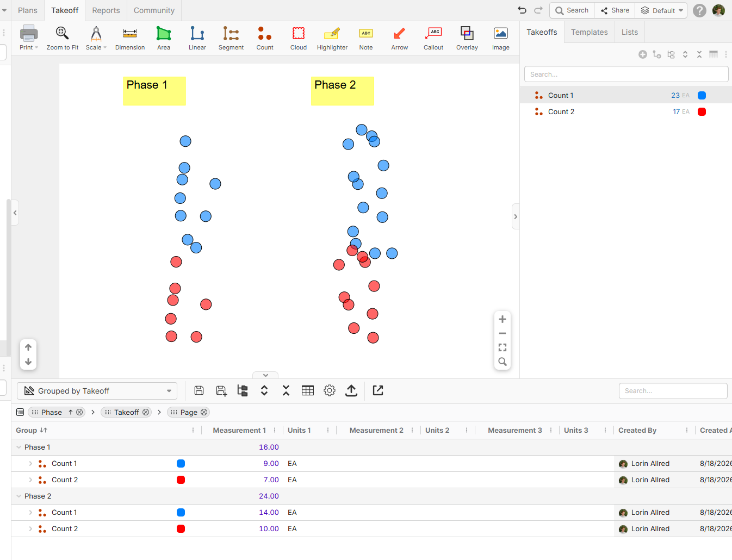Expand Count 2 under Phase 2

30,528
